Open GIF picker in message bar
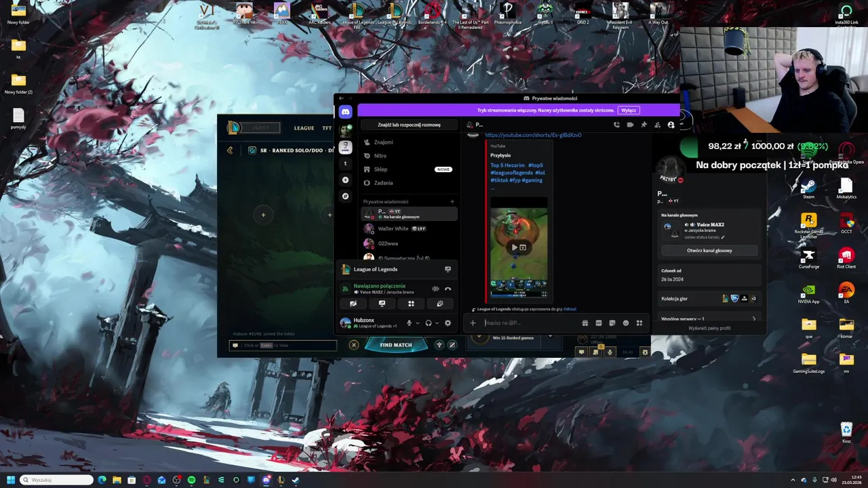868x488 pixels. click(x=598, y=323)
